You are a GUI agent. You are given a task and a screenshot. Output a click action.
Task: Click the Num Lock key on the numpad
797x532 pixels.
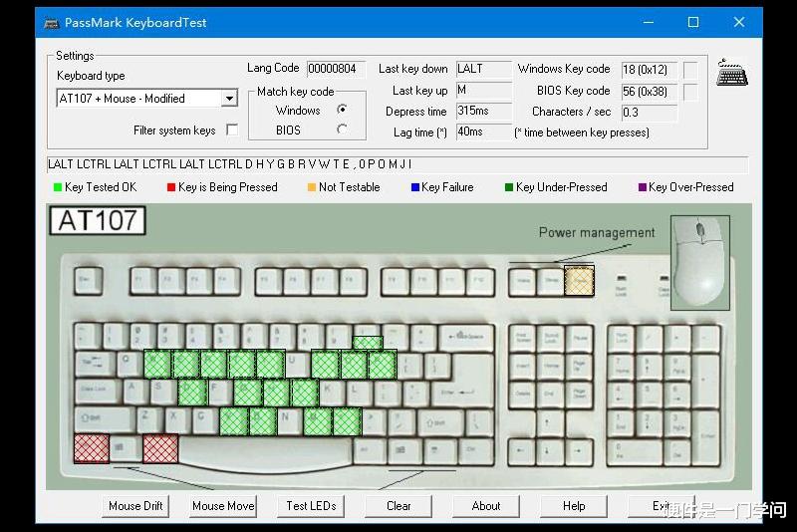621,339
